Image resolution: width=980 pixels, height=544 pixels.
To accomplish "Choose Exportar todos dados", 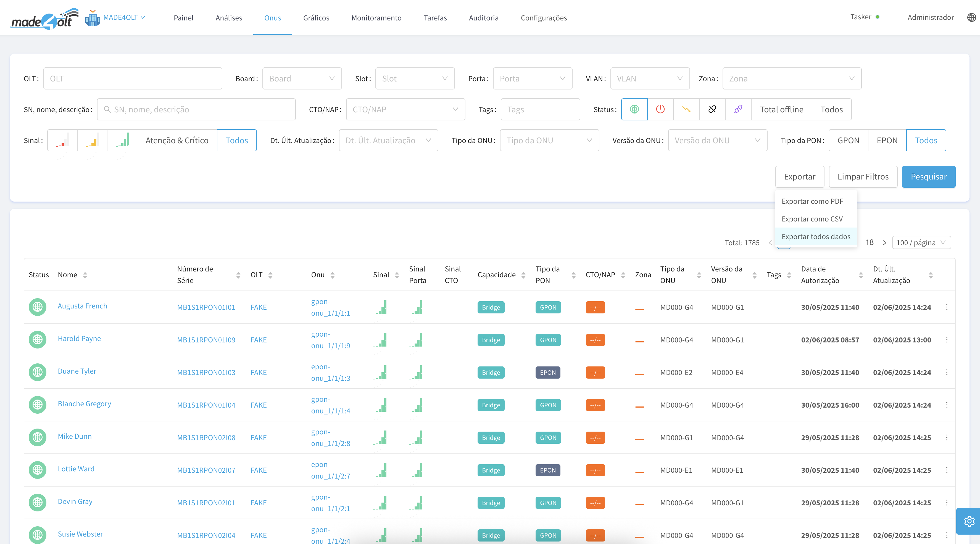I will (x=816, y=237).
